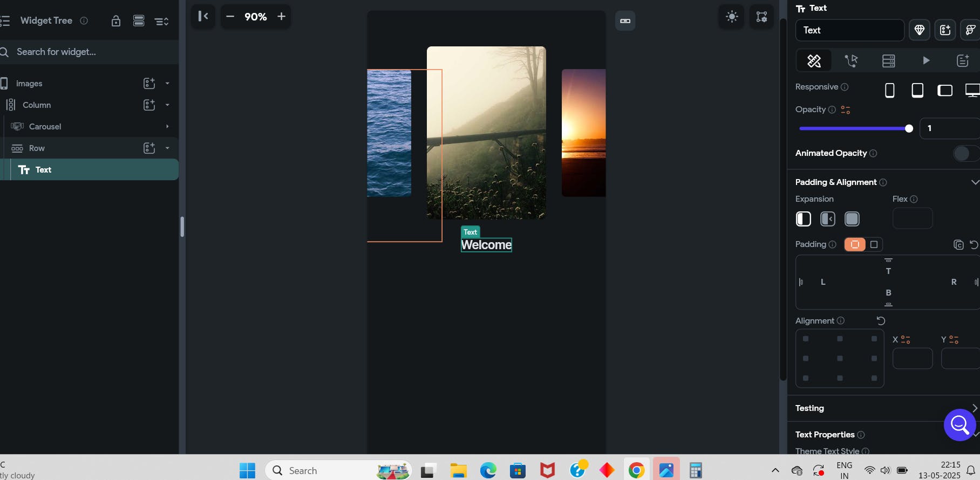
Task: Toggle phone visibility under Responsive
Action: pos(890,91)
